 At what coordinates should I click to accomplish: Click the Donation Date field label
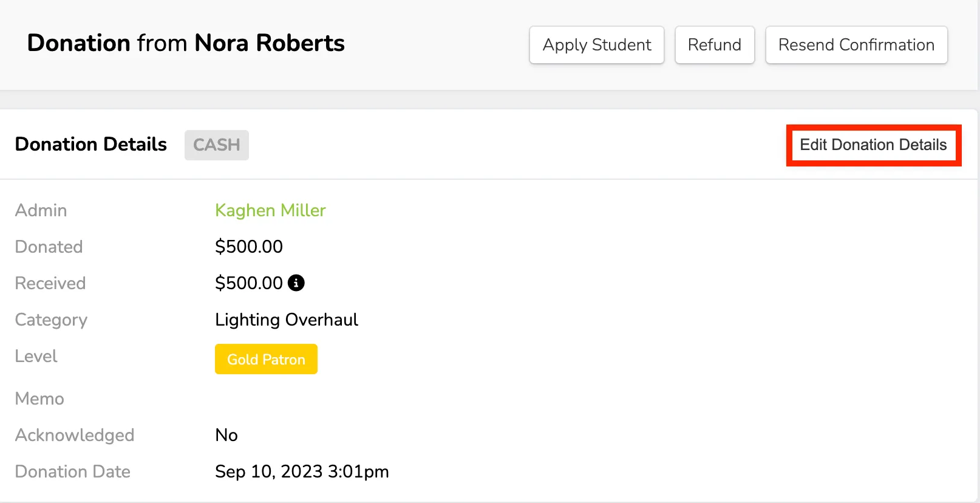73,471
